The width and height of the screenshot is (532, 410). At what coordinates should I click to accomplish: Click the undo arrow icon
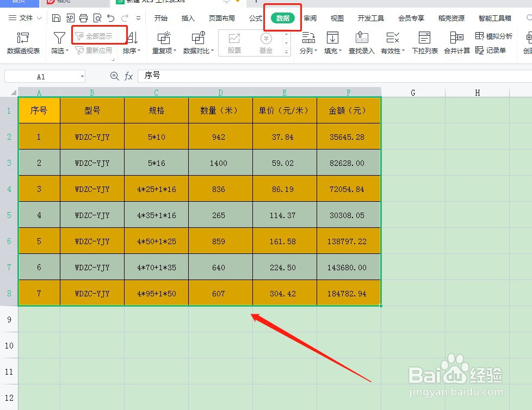(111, 18)
